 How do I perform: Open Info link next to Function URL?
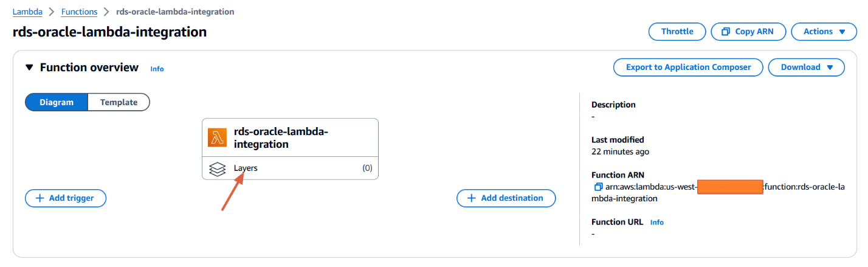[x=657, y=222]
